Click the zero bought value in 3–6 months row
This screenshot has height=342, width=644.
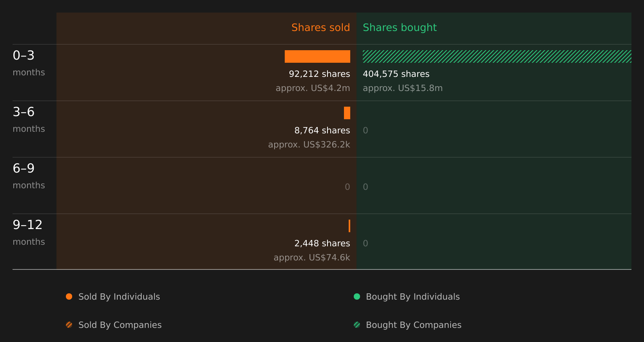(x=366, y=131)
